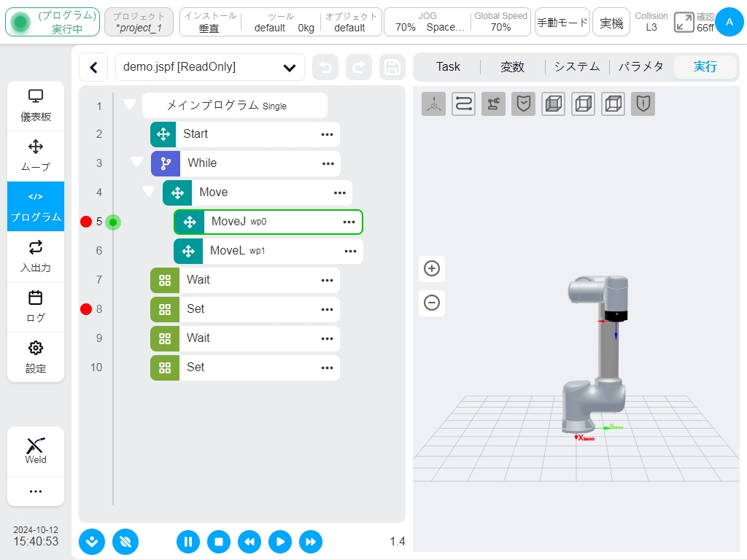Toggle the red breakpoint on line 8

pyautogui.click(x=86, y=309)
